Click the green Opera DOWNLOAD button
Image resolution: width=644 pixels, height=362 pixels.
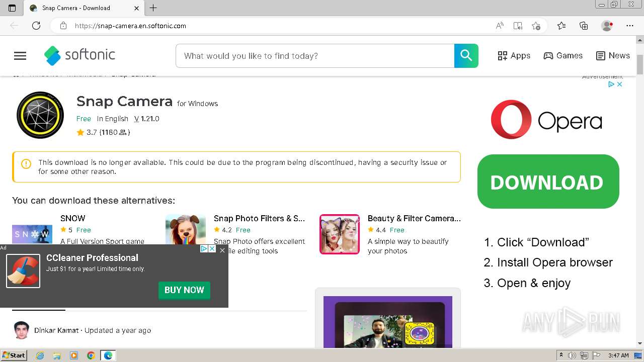pyautogui.click(x=548, y=182)
